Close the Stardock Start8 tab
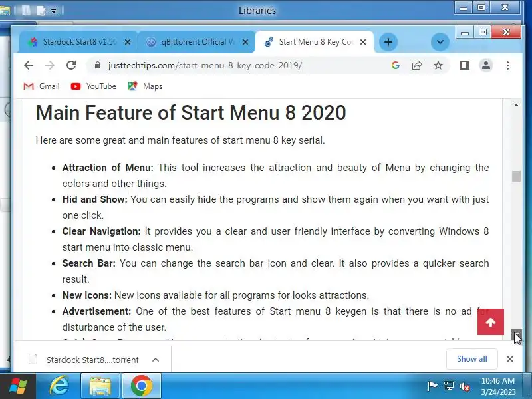Image resolution: width=532 pixels, height=399 pixels. click(x=128, y=42)
